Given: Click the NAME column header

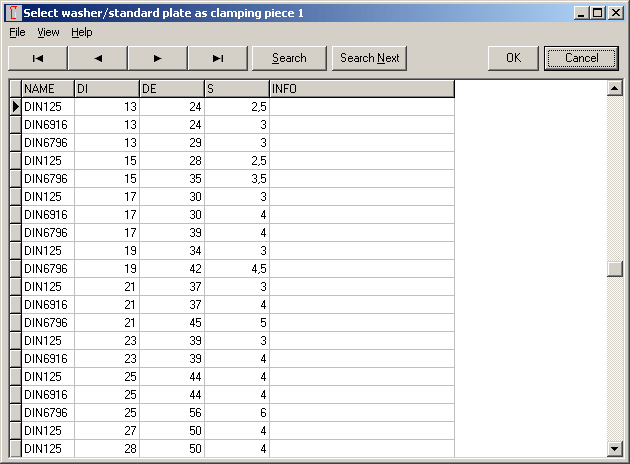Looking at the screenshot, I should [x=47, y=89].
